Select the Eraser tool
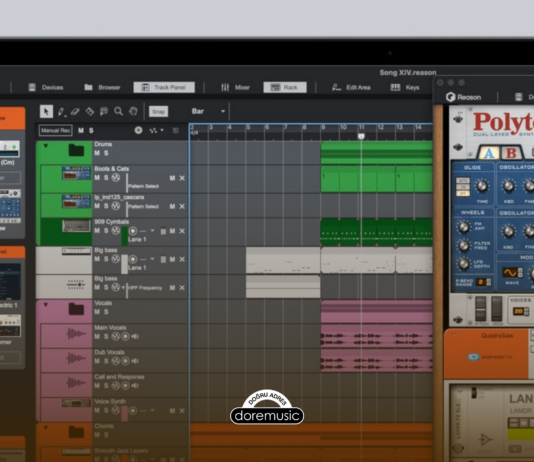 75,111
